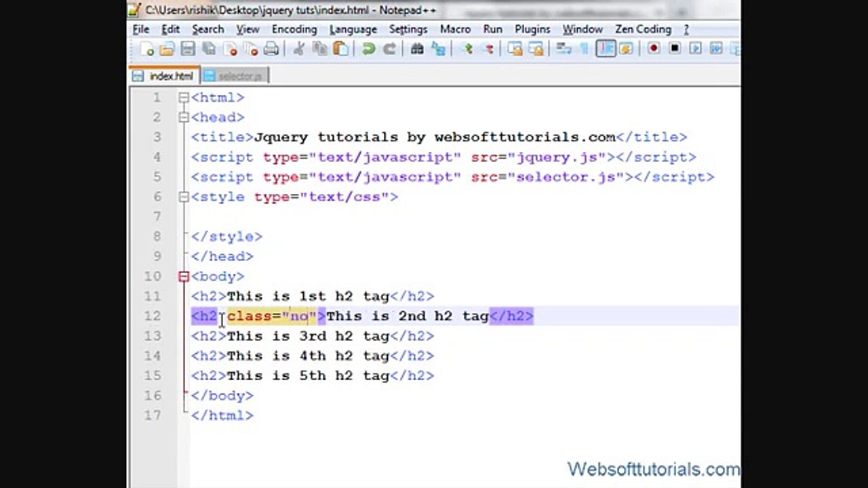Open the Plugins menu
Image resolution: width=868 pixels, height=488 pixels.
point(533,29)
